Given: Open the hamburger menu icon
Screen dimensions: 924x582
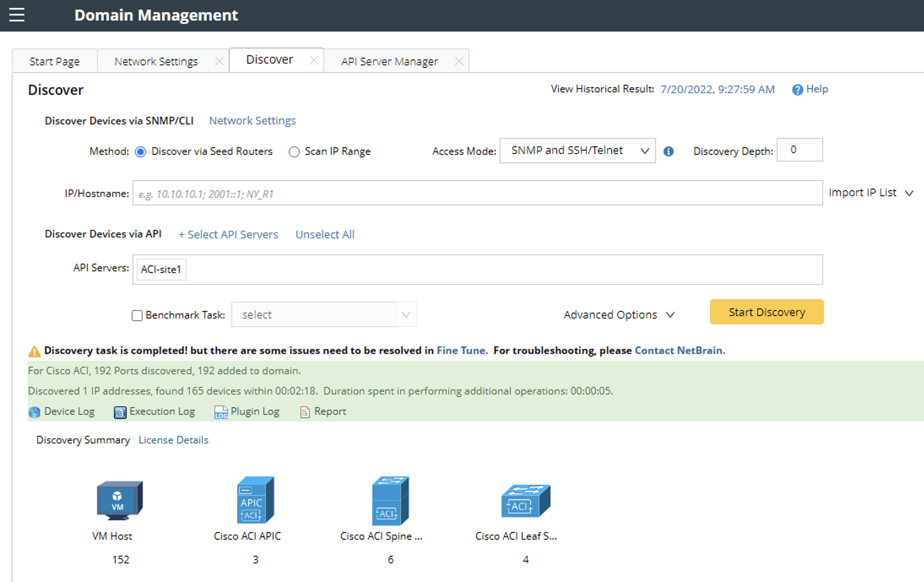Looking at the screenshot, I should coord(16,15).
